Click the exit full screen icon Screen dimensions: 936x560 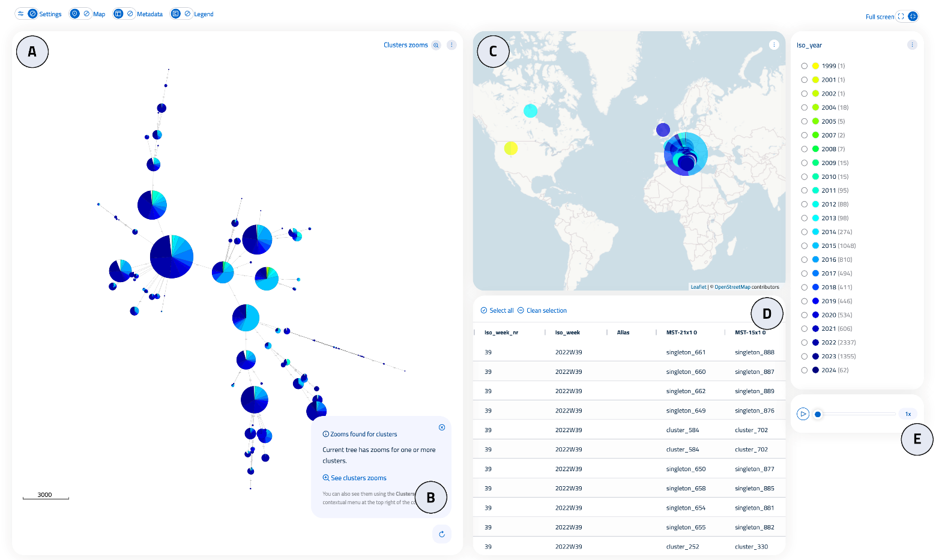tap(913, 17)
